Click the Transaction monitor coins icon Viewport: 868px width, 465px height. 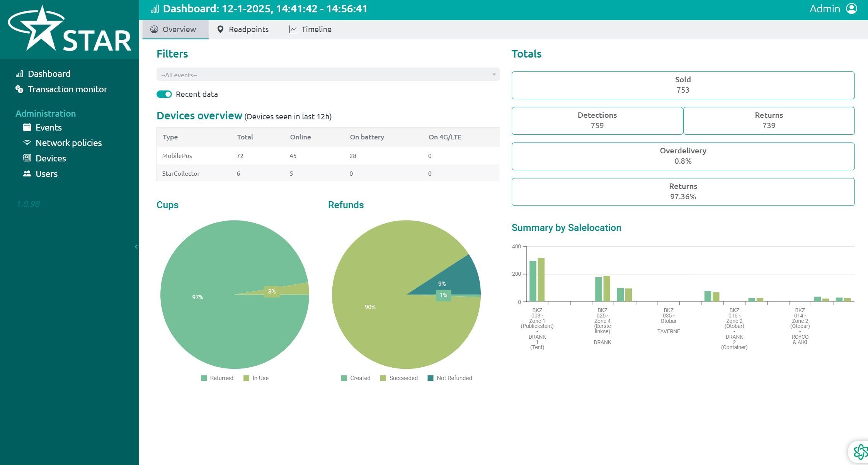coord(19,89)
